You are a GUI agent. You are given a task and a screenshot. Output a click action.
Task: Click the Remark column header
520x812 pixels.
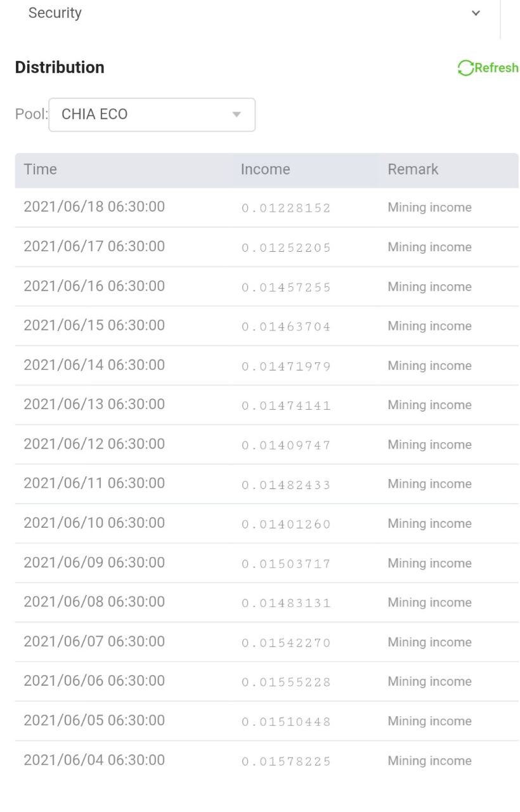coord(413,169)
